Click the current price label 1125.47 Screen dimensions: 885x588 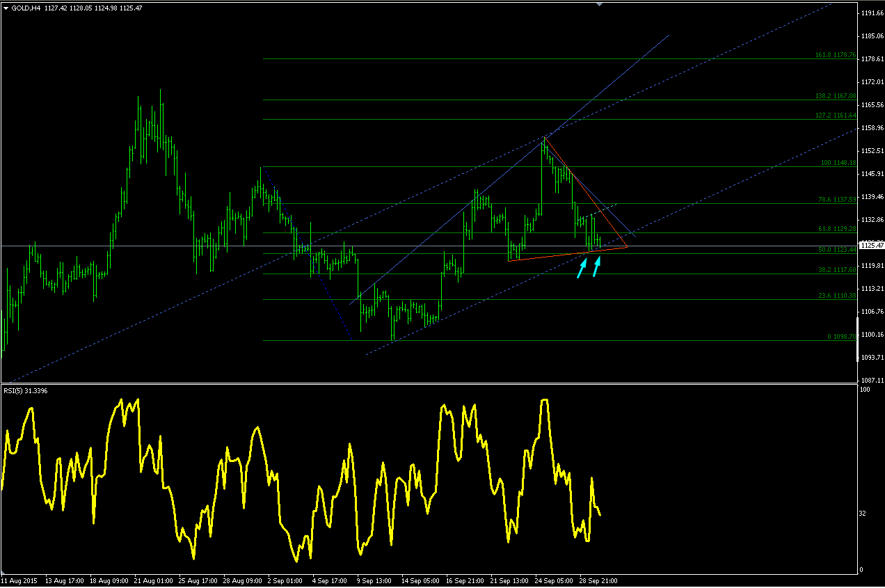click(872, 245)
